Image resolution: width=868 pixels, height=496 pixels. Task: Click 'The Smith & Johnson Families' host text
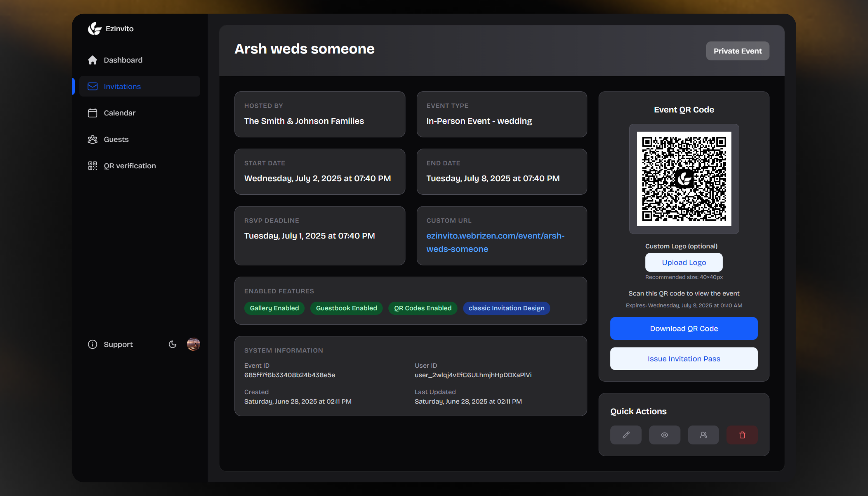tap(304, 121)
